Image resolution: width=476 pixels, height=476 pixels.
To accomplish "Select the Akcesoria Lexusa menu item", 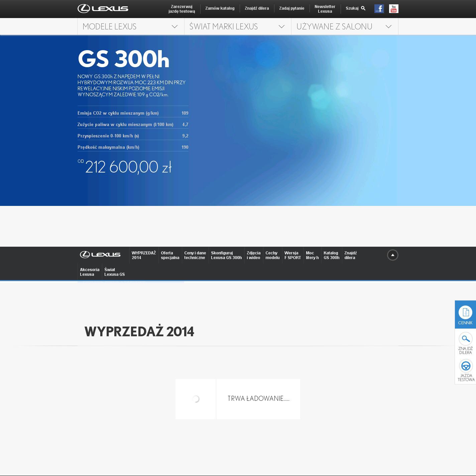I will point(90,272).
